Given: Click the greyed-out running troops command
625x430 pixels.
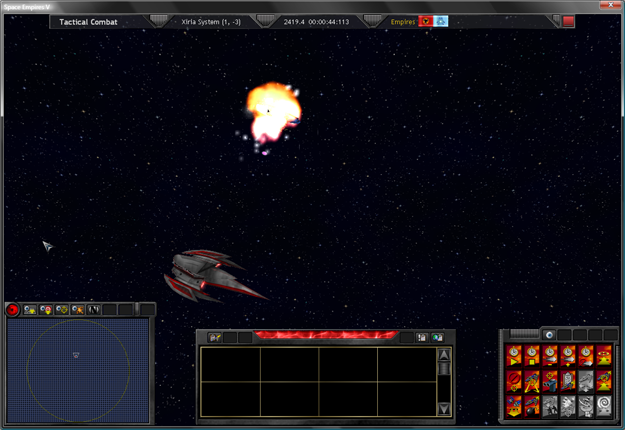Looking at the screenshot, I should (x=550, y=406).
